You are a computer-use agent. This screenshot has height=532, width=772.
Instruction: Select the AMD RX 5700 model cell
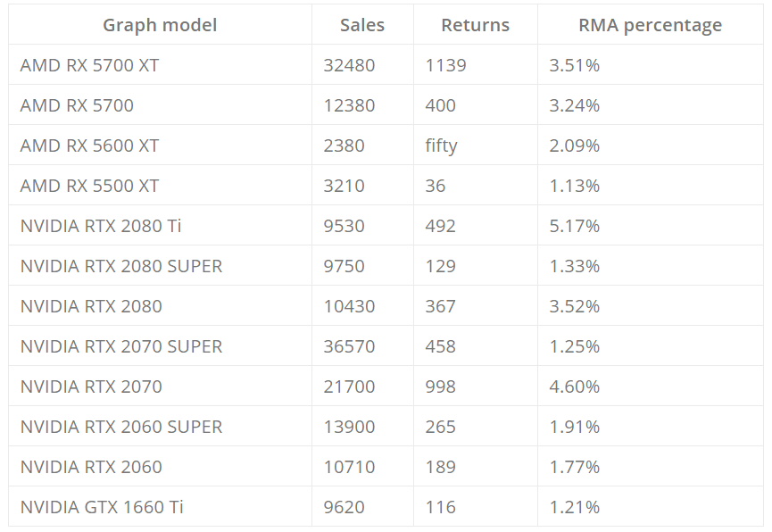[77, 105]
